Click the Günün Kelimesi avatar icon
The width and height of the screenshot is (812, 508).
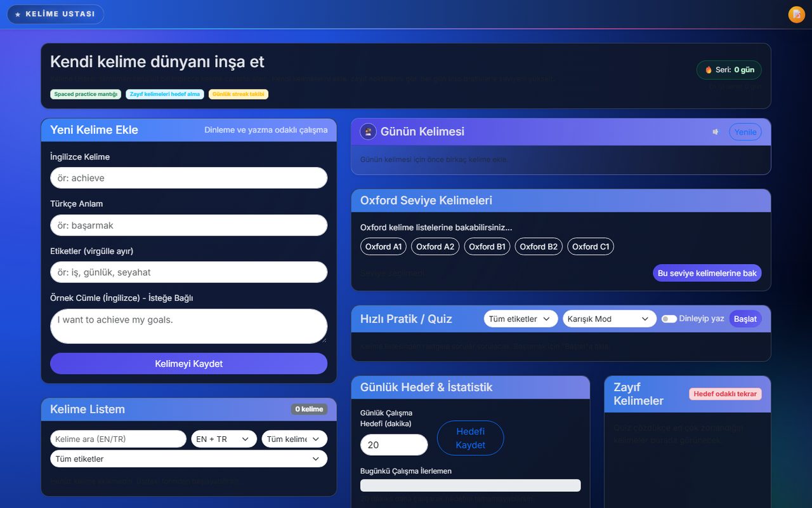[368, 131]
